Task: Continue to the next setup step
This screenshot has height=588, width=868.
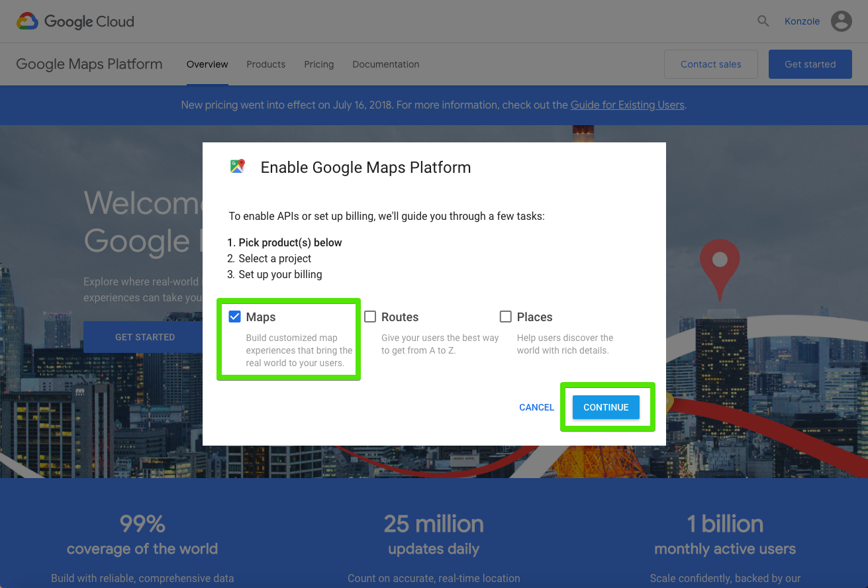Action: point(606,407)
